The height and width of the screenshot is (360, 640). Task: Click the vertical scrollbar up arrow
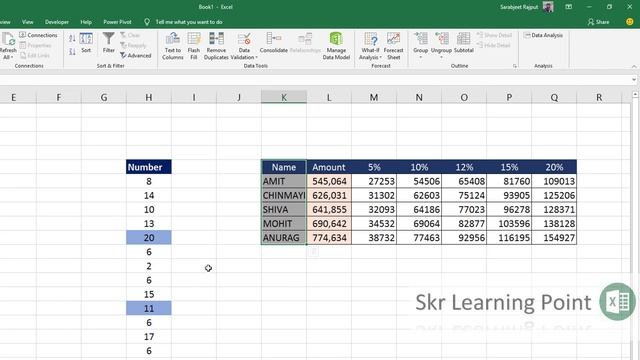[635, 94]
